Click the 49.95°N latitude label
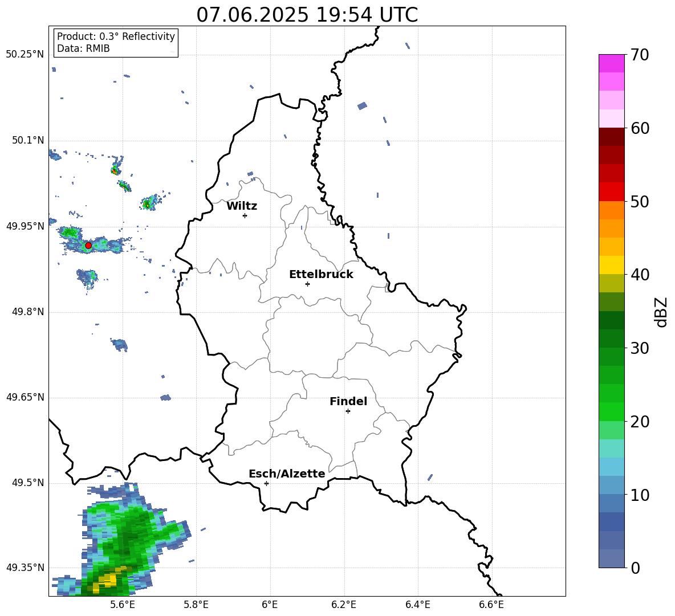675x616 pixels. (25, 226)
